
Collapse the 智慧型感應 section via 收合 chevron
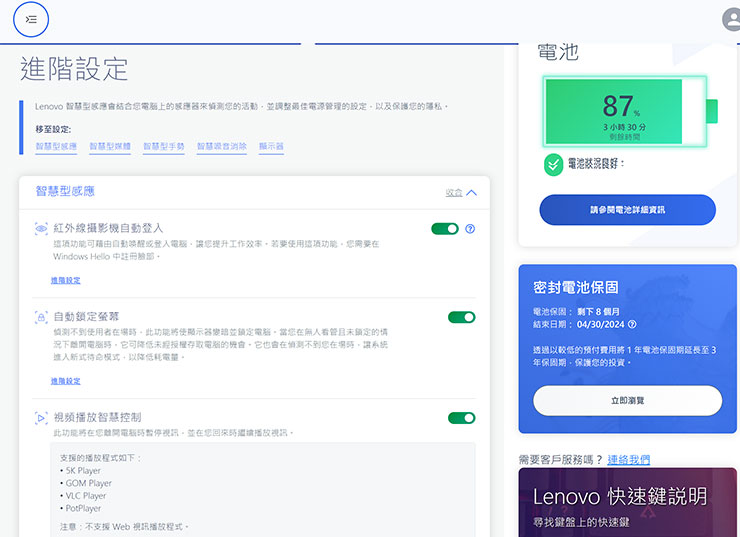coord(461,193)
